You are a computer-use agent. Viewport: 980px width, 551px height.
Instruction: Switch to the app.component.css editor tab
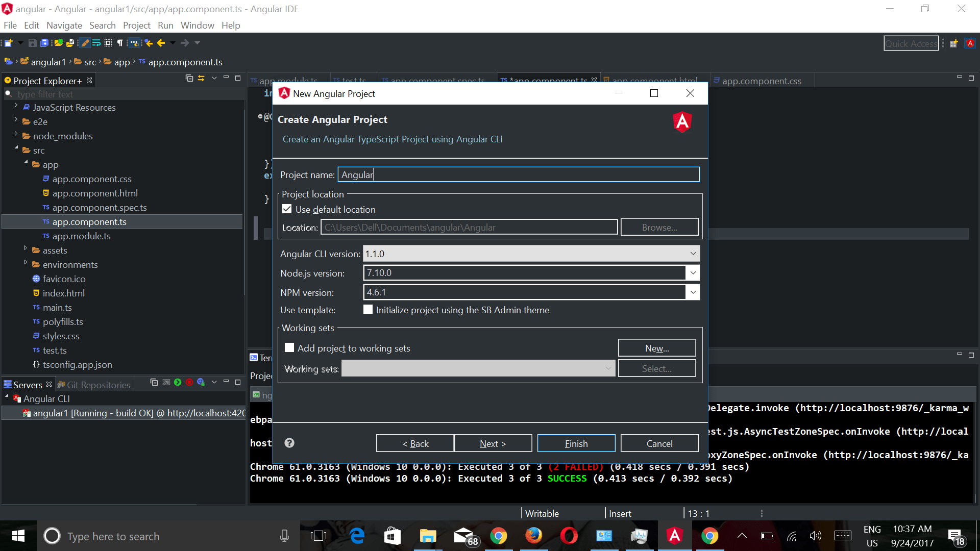point(761,81)
